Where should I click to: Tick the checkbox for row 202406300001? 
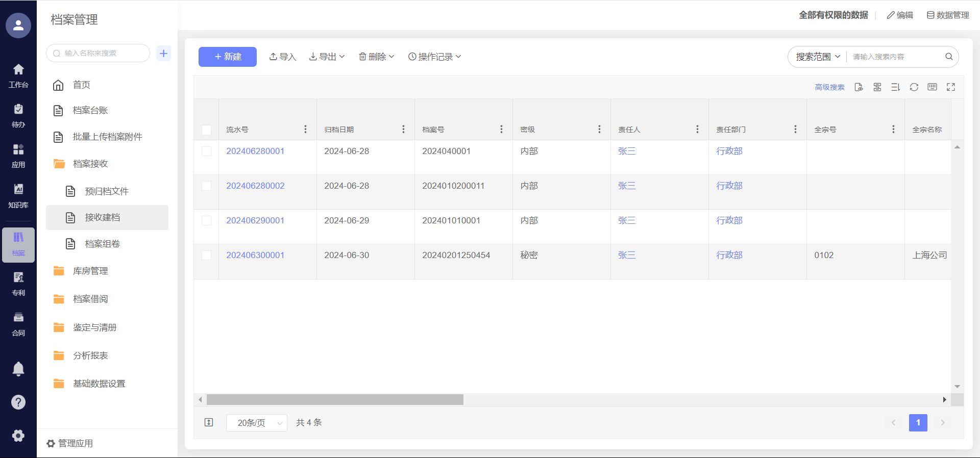[x=206, y=256]
